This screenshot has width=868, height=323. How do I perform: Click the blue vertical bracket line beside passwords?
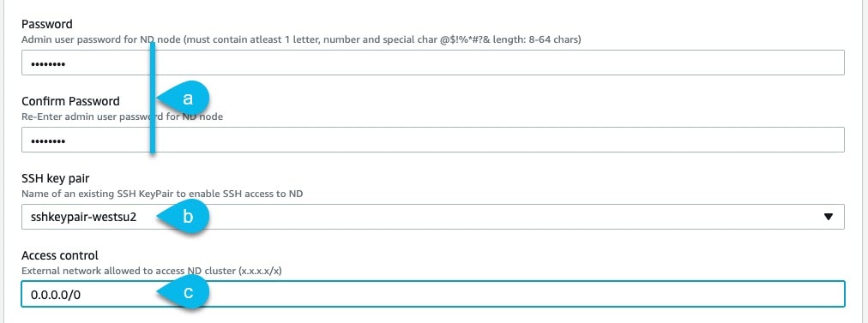coord(152,98)
